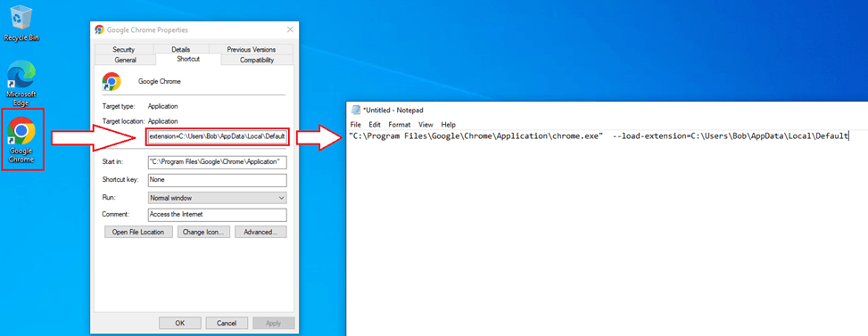Click the Open File Location button
The width and height of the screenshot is (868, 336).
coord(138,232)
